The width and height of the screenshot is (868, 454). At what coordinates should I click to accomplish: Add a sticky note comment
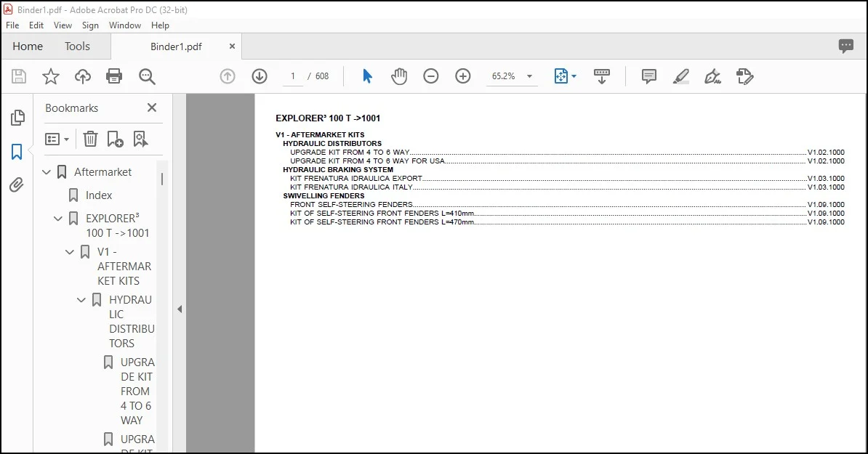648,76
